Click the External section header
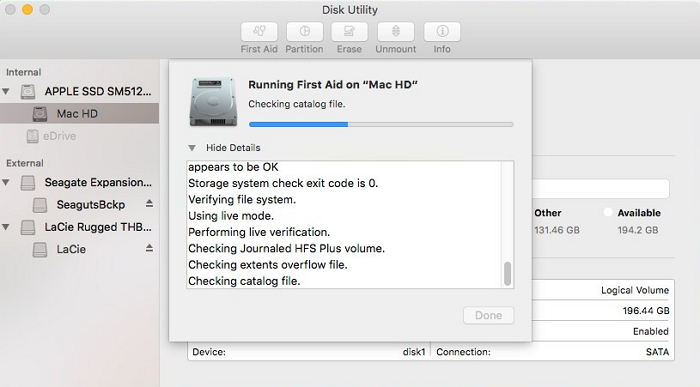Viewport: 700px width, 387px height. (x=25, y=163)
